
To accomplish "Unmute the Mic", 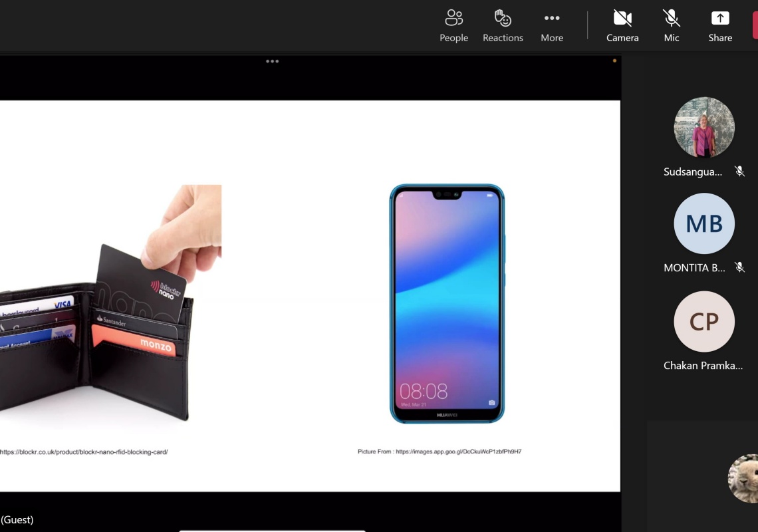I will pos(672,26).
